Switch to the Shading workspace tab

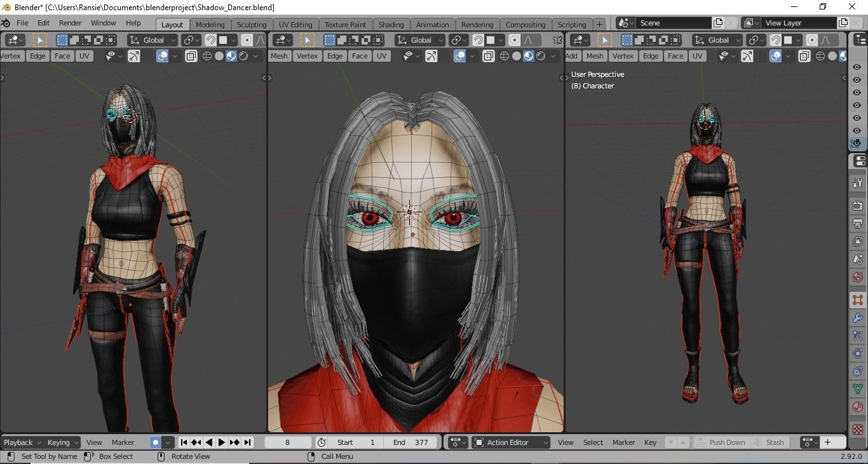coord(391,24)
